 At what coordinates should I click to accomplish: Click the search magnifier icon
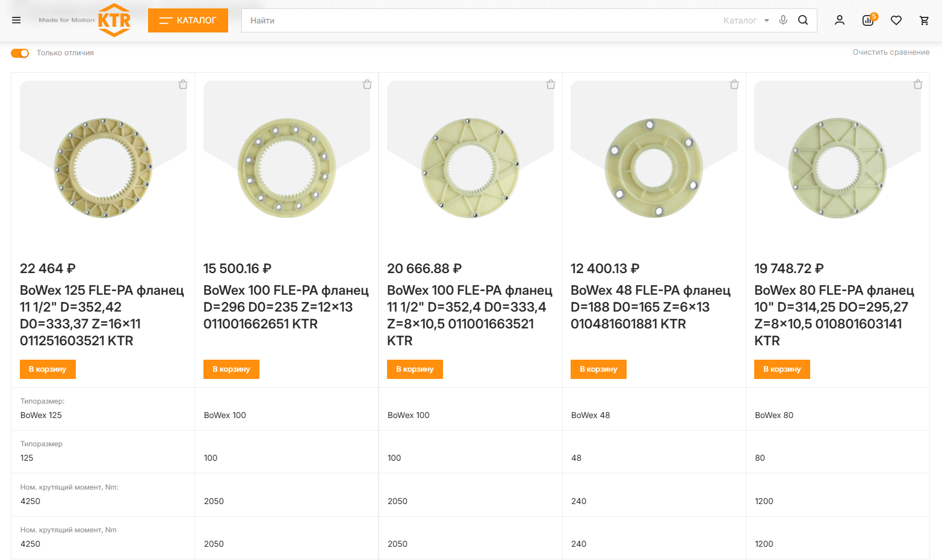pos(803,20)
